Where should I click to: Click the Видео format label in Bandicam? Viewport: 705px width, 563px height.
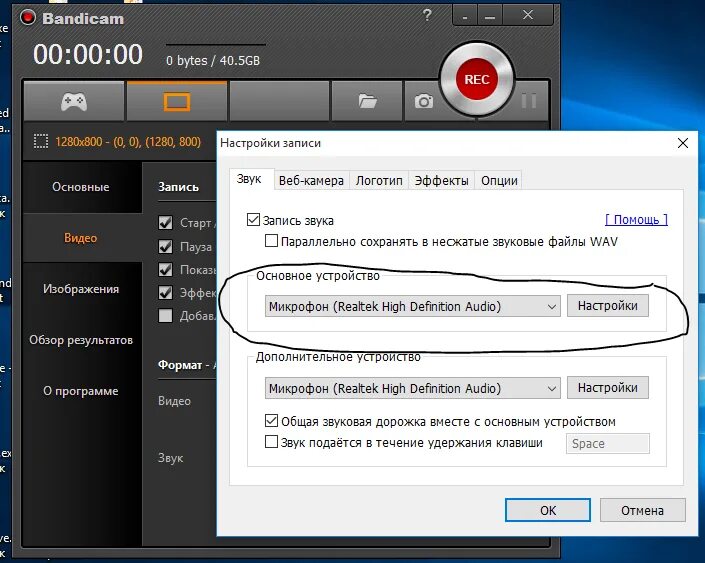(x=174, y=401)
